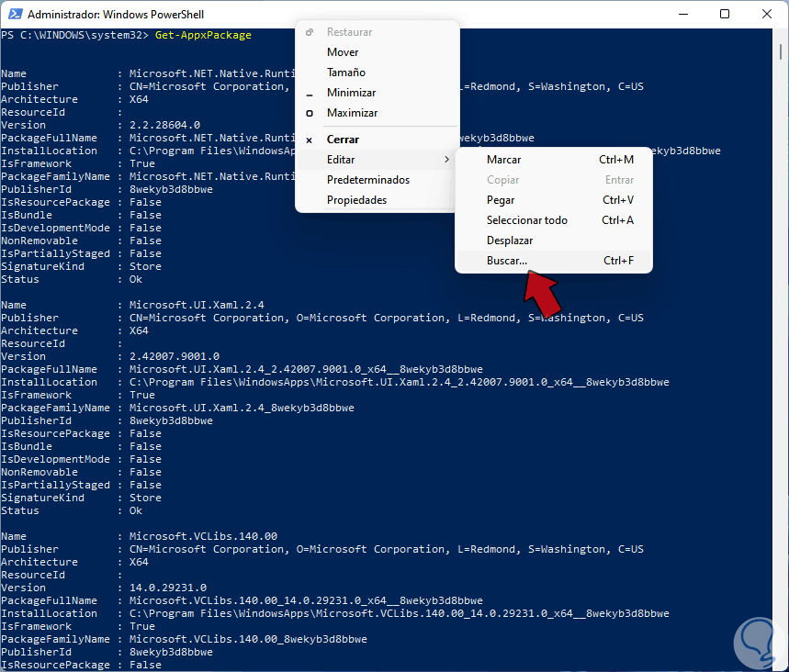Choose Desplazar in the Editar submenu
789x672 pixels.
point(554,241)
